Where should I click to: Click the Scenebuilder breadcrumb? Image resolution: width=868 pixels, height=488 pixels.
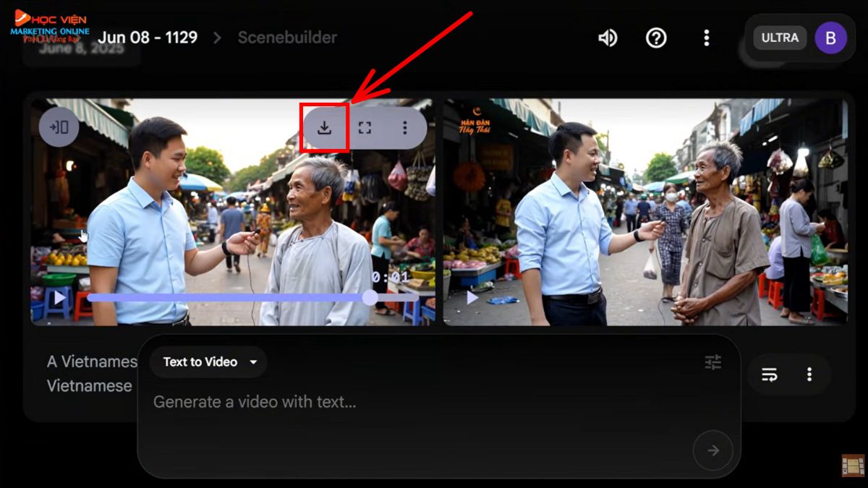(287, 38)
